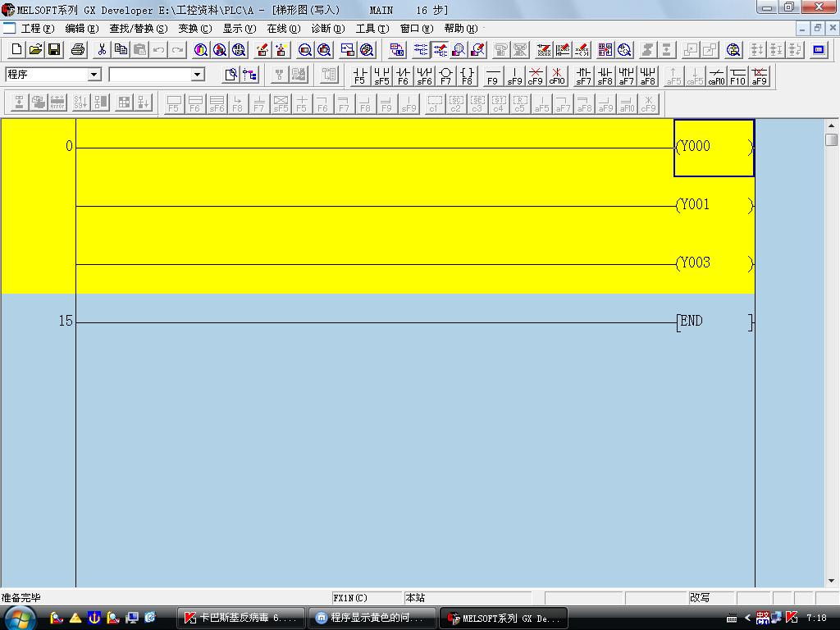Screen dimensions: 840x630
Task: Draw a horizontal line with F9
Action: click(x=492, y=76)
